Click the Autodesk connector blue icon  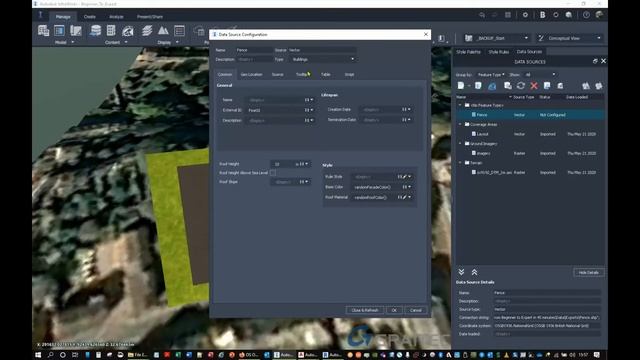coord(492,86)
